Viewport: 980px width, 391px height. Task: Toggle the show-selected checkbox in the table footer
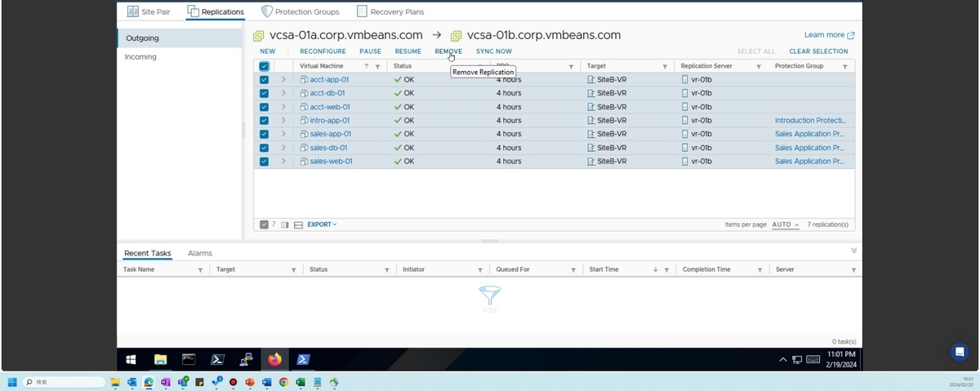pos(264,224)
